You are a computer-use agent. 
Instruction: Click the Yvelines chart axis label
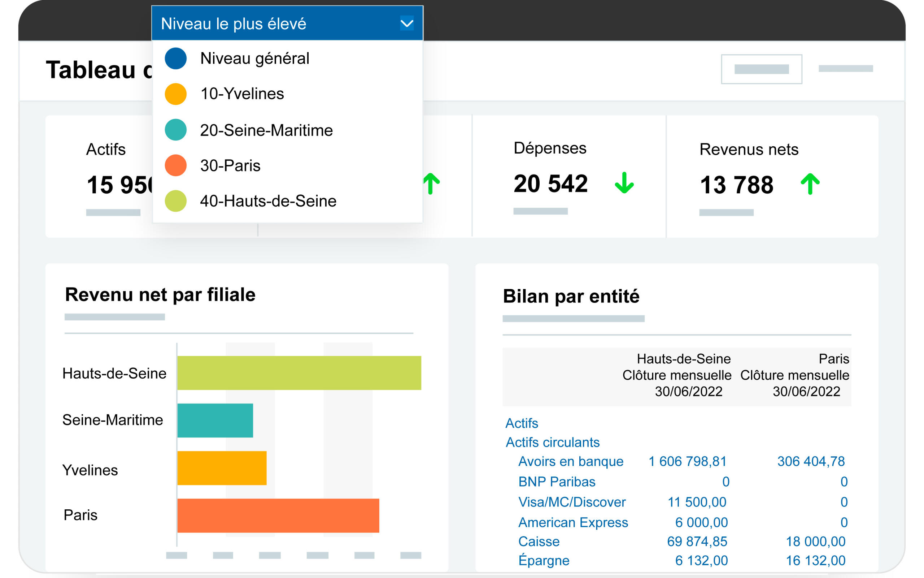coord(90,470)
